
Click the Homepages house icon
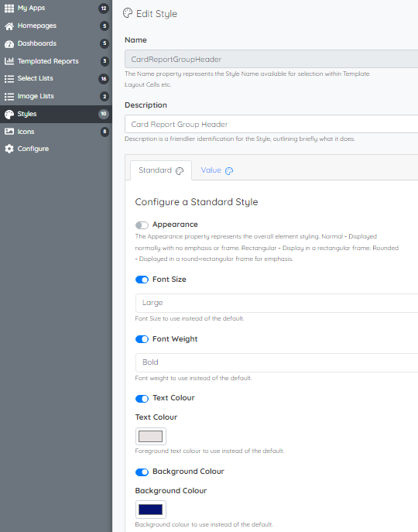coord(9,26)
